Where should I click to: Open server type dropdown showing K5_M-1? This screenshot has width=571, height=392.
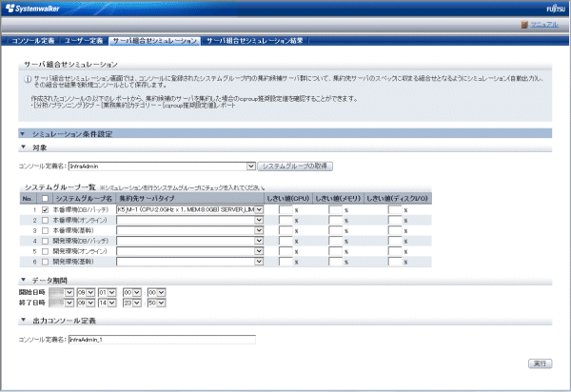(x=260, y=208)
